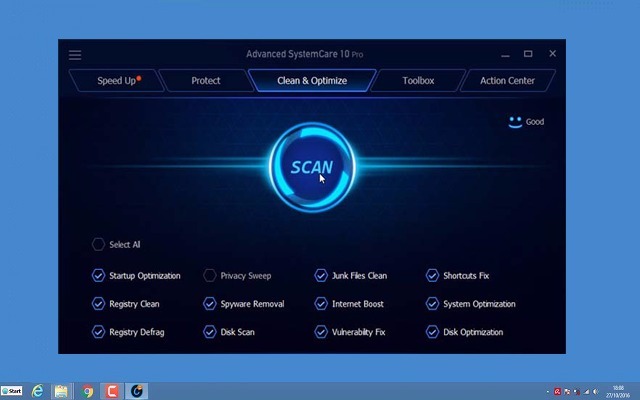Viewport: 640px width, 400px height.
Task: Click the Advanced SystemCare 10 Pro title
Action: [x=304, y=54]
